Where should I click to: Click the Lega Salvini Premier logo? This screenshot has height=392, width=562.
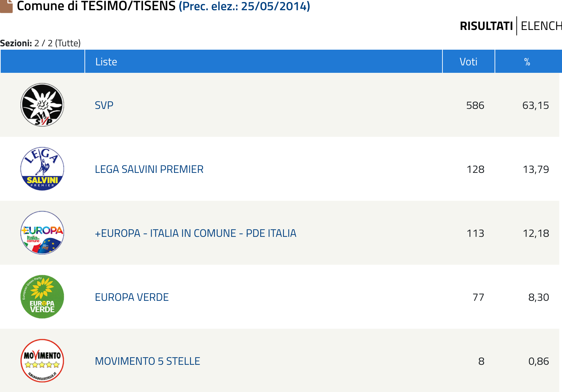42,169
